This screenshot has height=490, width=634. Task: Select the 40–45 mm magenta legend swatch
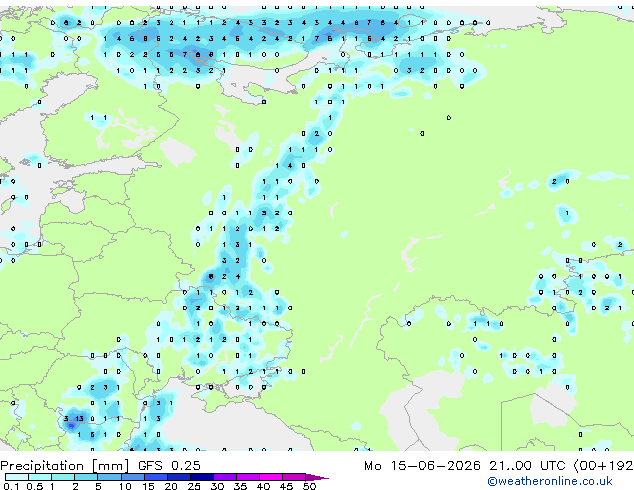click(x=271, y=477)
